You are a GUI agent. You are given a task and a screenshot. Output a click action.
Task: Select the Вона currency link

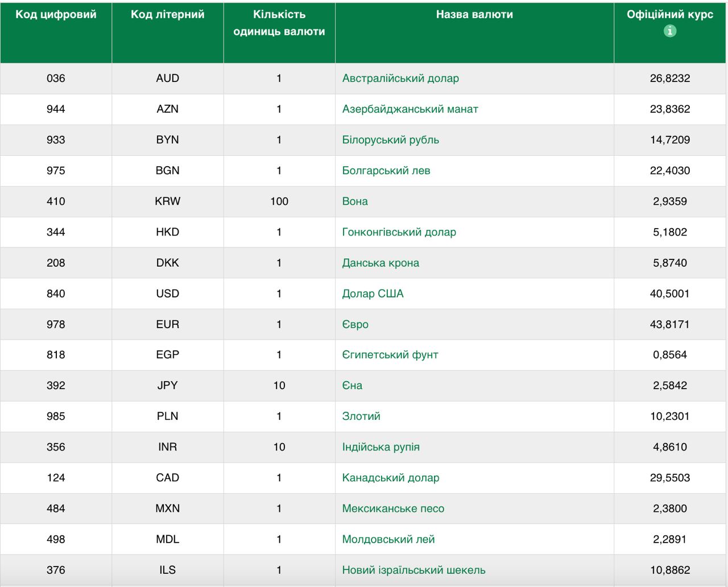point(355,201)
